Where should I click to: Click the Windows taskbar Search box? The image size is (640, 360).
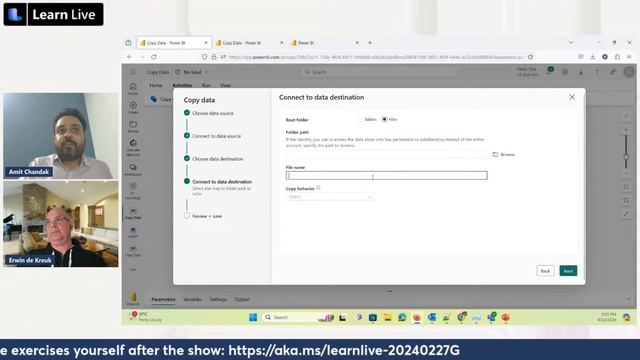(300, 317)
